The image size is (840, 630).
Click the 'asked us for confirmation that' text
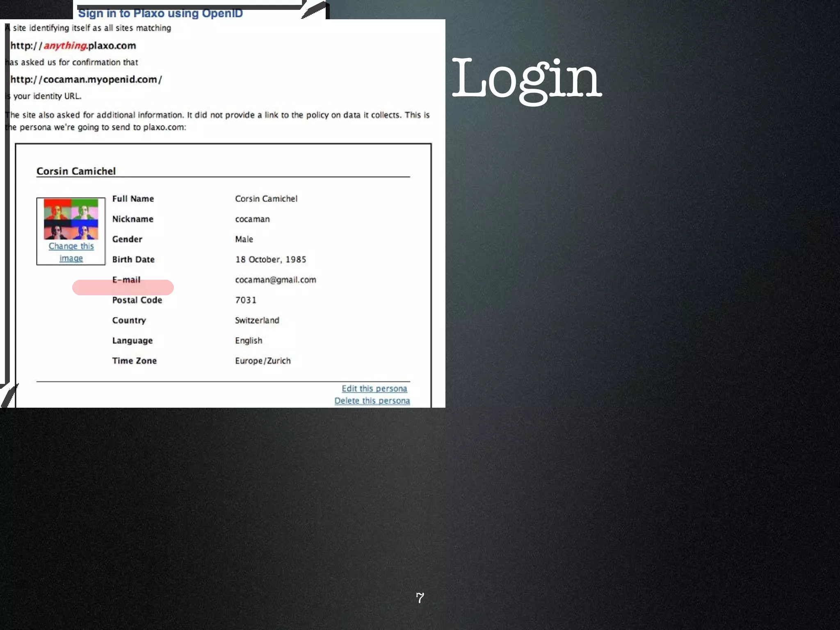(80, 62)
